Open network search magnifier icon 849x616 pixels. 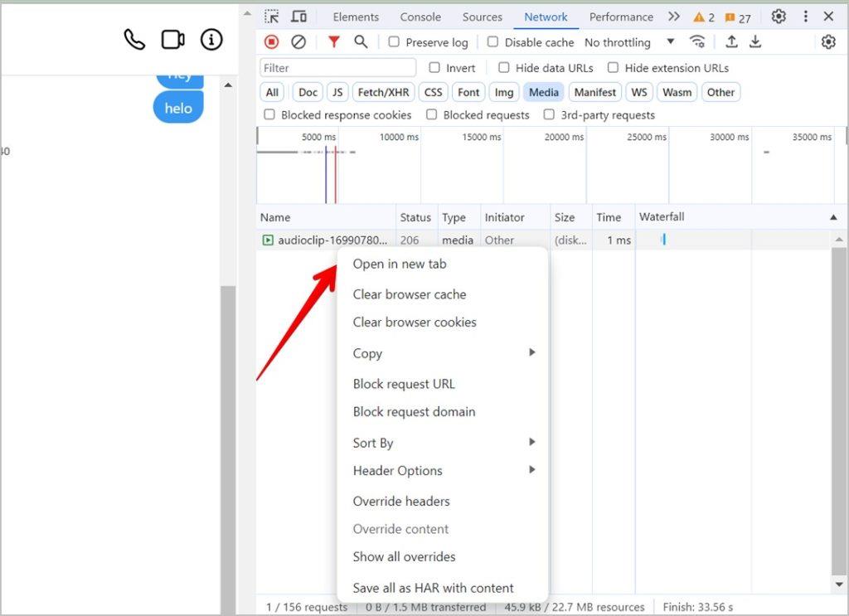(361, 41)
